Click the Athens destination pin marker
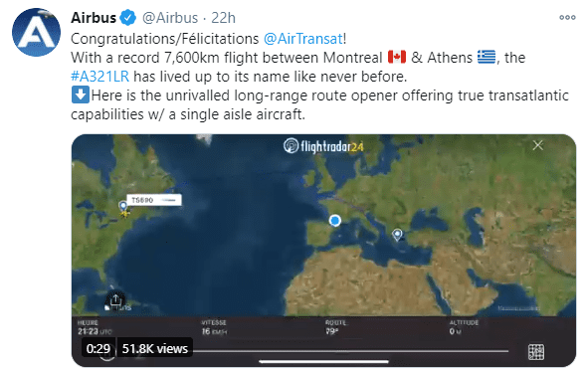The image size is (588, 373). coord(397,235)
